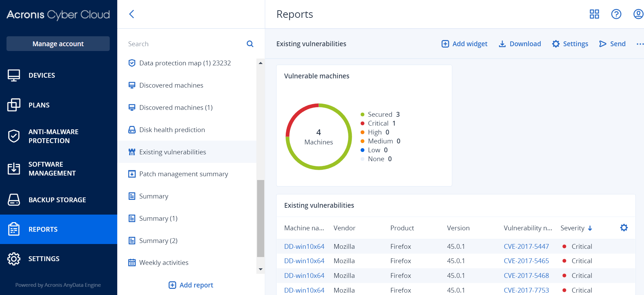Open Anti-Malware Protection section

(x=58, y=136)
